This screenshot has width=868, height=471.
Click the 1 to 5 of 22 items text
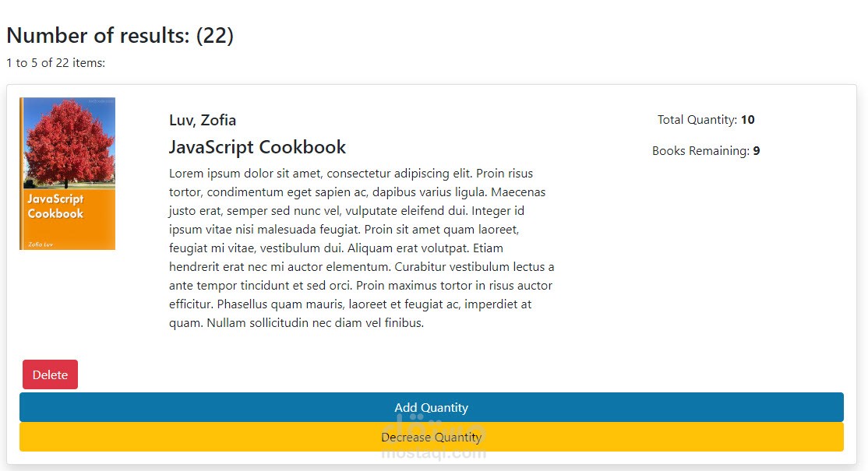pyautogui.click(x=55, y=63)
